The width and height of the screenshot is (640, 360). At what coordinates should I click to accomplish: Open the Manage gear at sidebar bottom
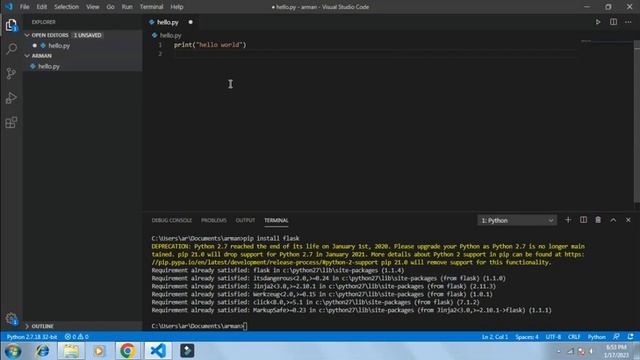(x=11, y=319)
